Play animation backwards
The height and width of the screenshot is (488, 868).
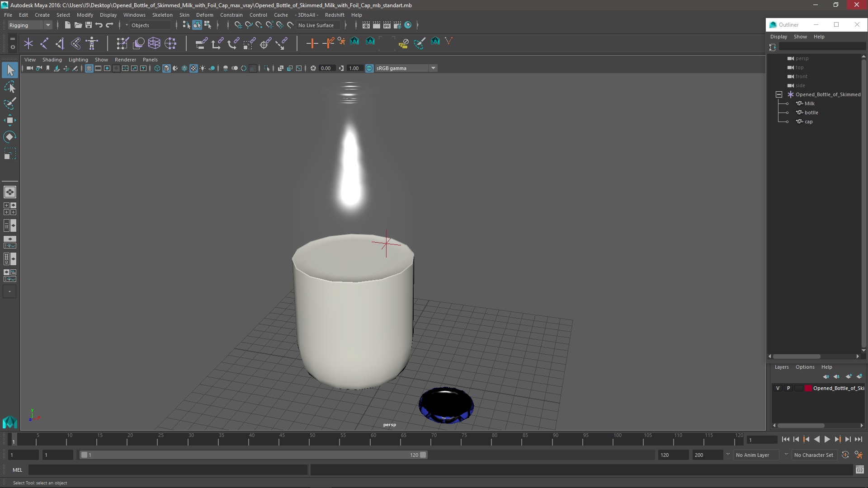coord(816,439)
